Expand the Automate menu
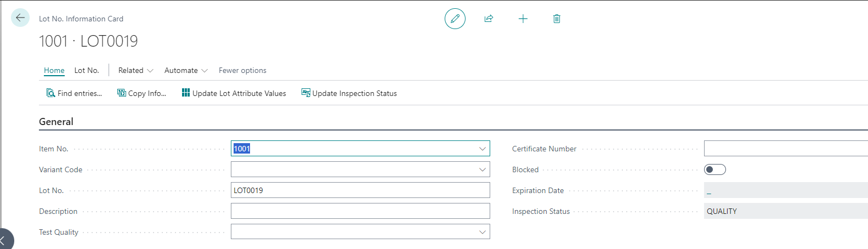The height and width of the screenshot is (249, 868). click(186, 70)
